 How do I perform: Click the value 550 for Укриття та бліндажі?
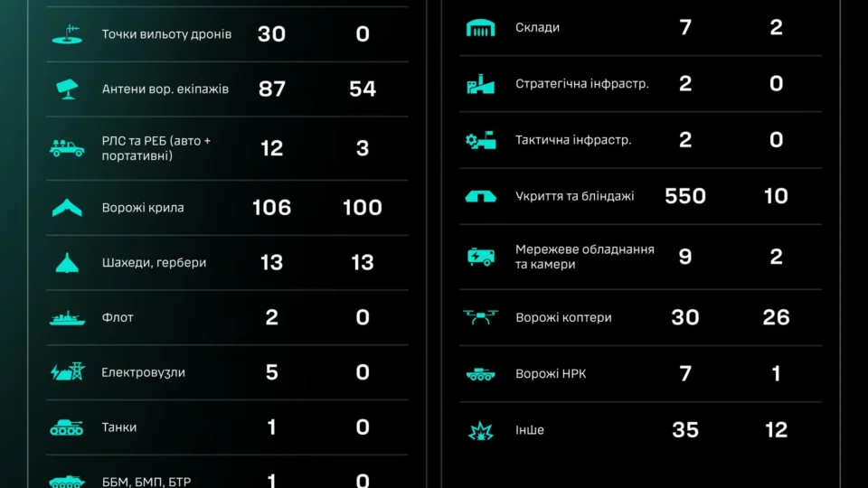point(685,196)
